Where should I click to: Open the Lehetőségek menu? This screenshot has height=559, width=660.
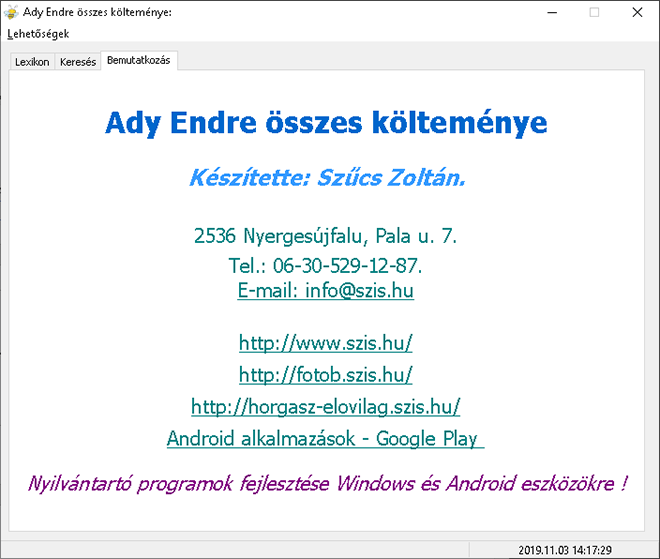pos(38,34)
